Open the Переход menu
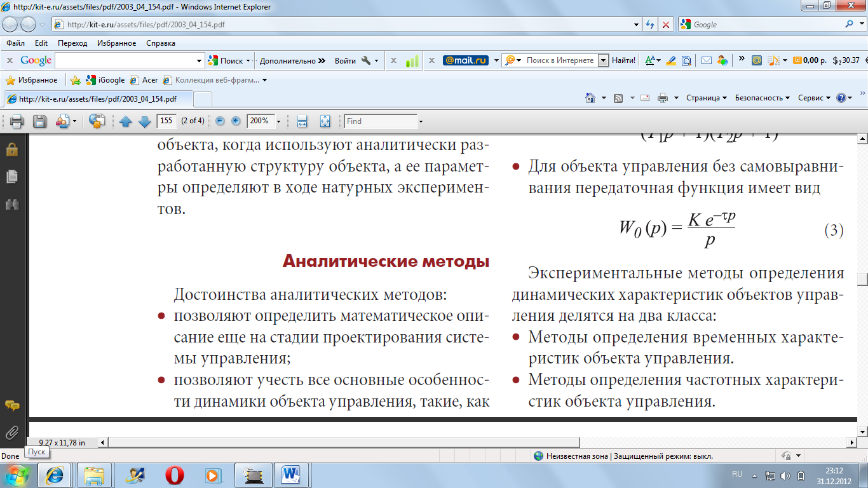868x488 pixels. click(x=72, y=43)
